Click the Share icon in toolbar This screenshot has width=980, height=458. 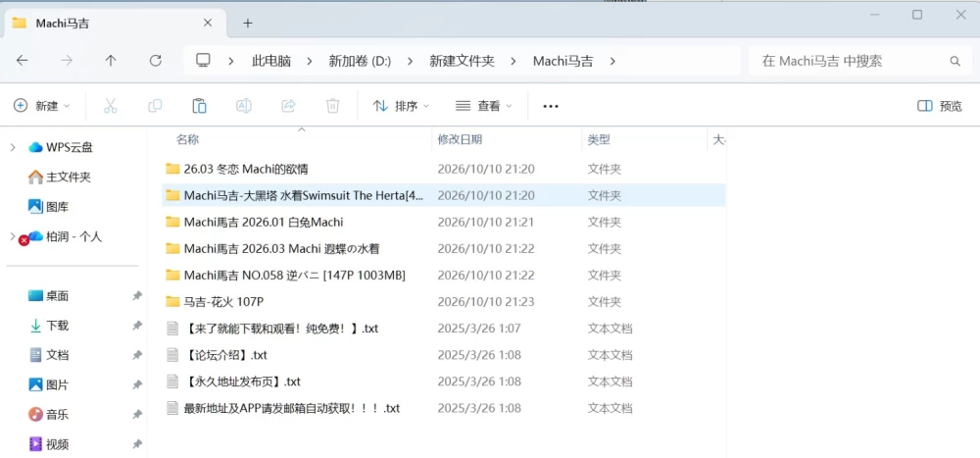[x=288, y=106]
